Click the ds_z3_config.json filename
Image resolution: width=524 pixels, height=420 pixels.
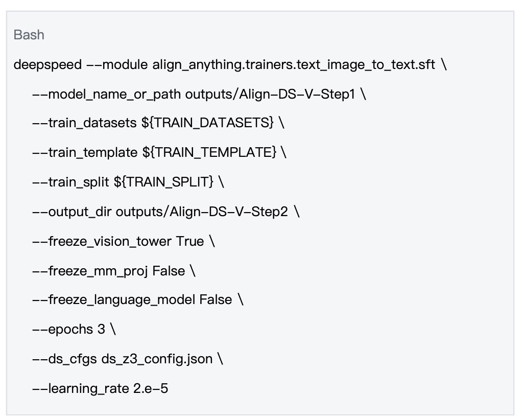157,359
